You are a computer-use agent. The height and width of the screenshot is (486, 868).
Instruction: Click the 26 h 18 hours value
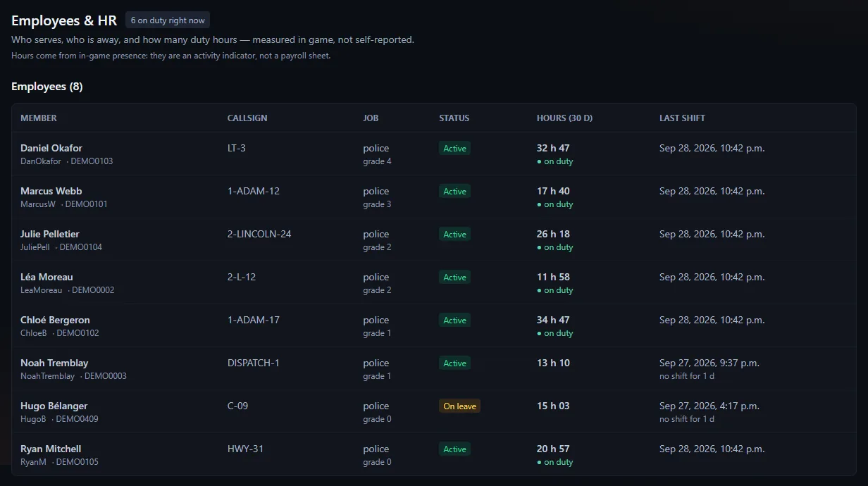point(553,234)
